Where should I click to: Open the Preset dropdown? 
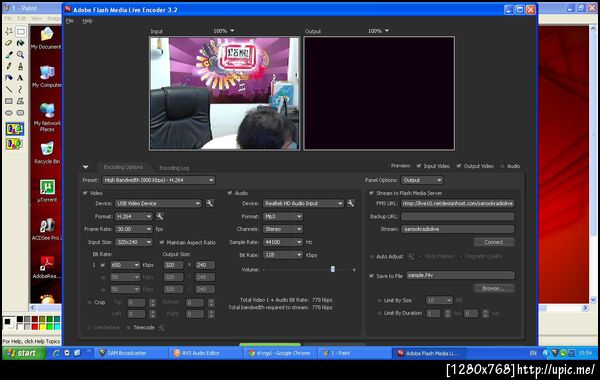[x=158, y=180]
